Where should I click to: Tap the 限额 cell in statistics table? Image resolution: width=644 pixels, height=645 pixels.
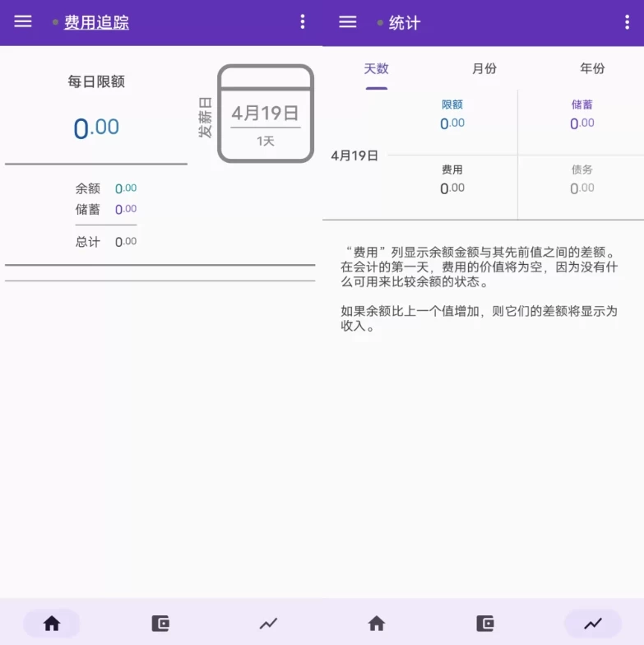[452, 115]
